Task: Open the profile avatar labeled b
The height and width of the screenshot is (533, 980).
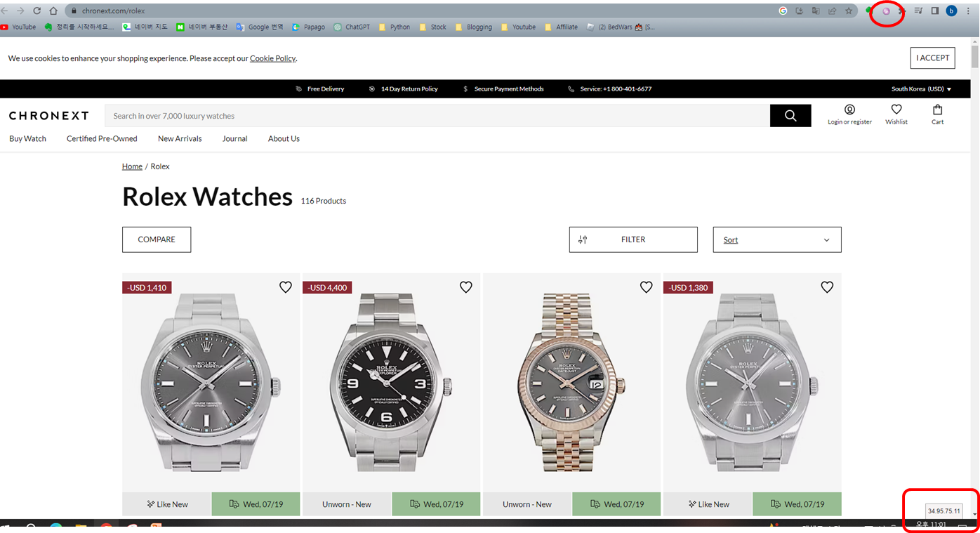Action: (x=951, y=11)
